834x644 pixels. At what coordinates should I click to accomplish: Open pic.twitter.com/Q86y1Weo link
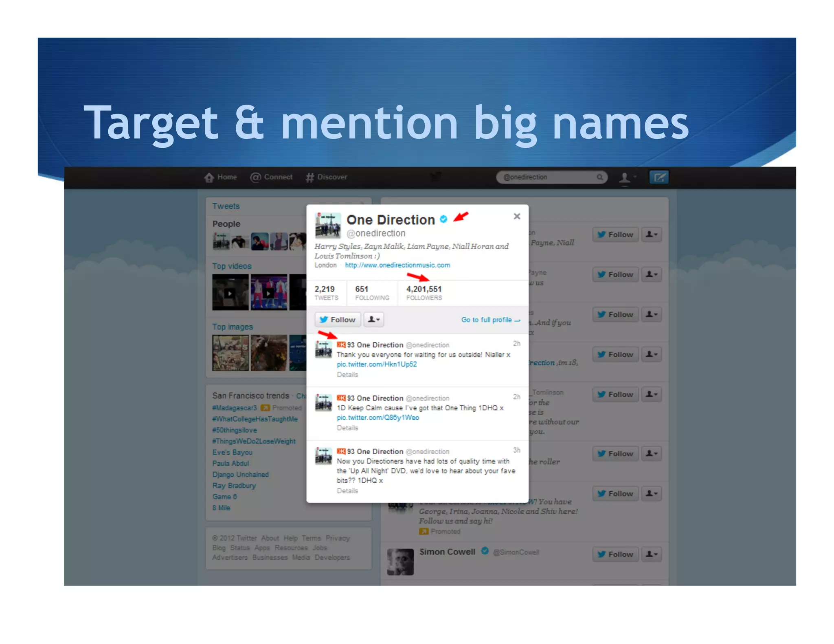point(378,418)
